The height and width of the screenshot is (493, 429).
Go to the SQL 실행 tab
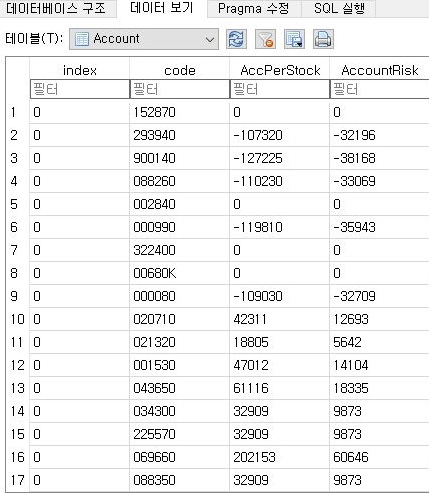[339, 8]
